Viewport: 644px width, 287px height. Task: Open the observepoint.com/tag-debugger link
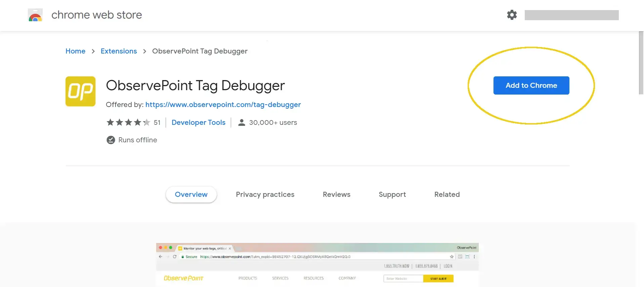(x=223, y=105)
